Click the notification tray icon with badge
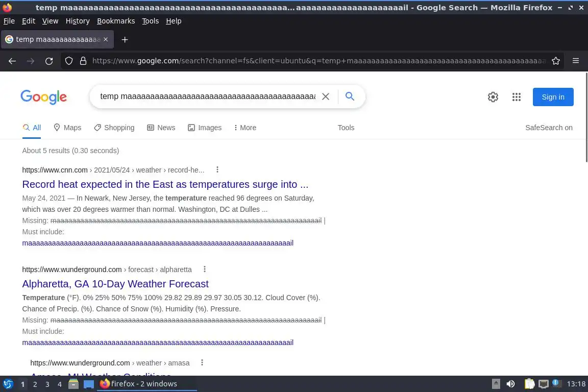Screen dimensions: 588x392 (x=556, y=383)
